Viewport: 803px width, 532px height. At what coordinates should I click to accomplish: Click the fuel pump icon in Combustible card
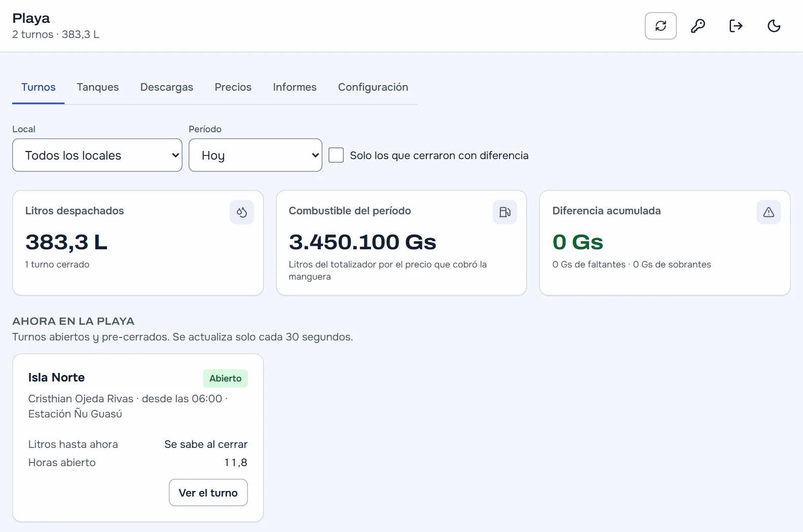pyautogui.click(x=505, y=212)
